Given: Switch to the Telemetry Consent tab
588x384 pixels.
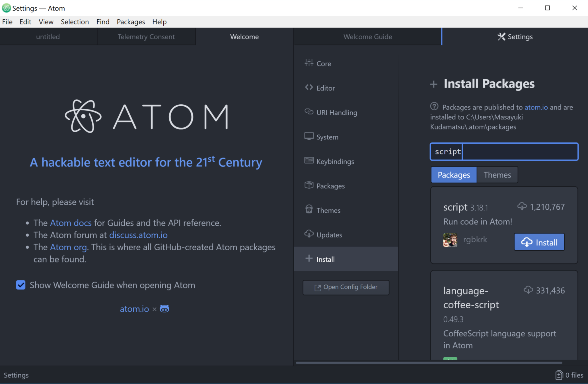Looking at the screenshot, I should pyautogui.click(x=146, y=37).
